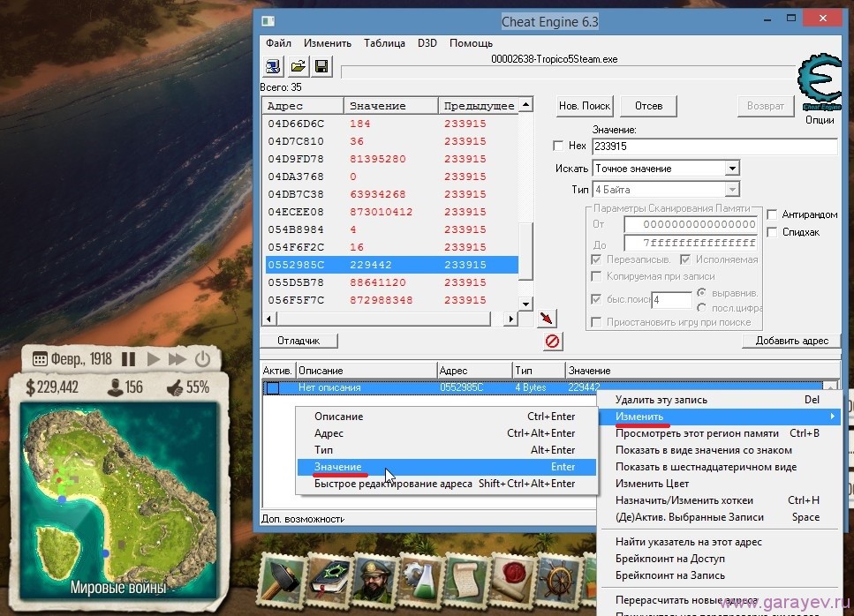Copy selected addresses with red arrow icon
The height and width of the screenshot is (616, 854).
coord(547,319)
